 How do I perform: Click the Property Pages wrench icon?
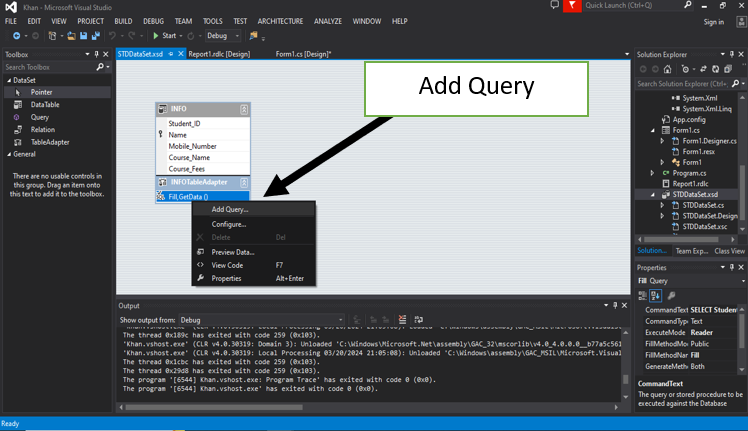pos(671,296)
